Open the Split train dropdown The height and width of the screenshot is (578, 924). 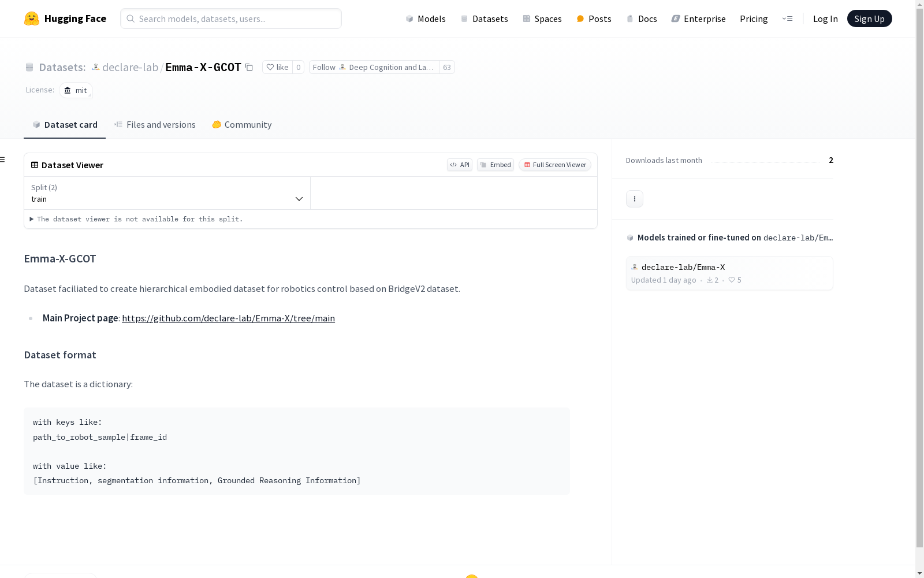coord(167,193)
